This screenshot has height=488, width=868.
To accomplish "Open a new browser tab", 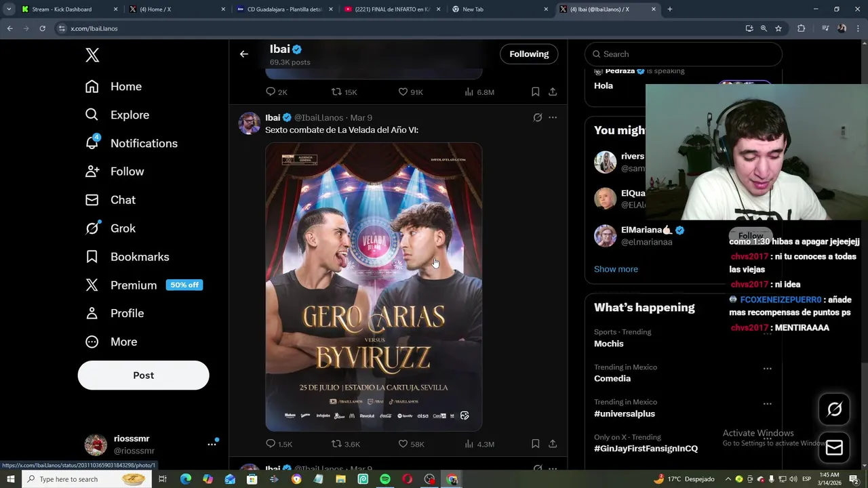I will click(670, 9).
